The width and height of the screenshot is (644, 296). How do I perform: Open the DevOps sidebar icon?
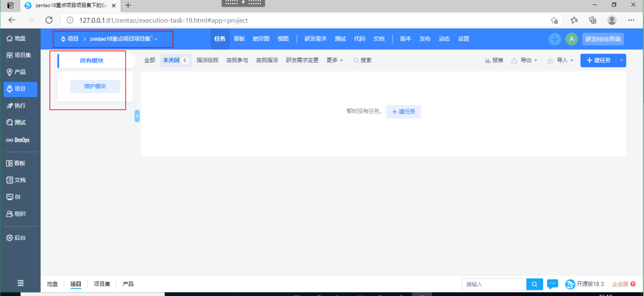tap(10, 140)
